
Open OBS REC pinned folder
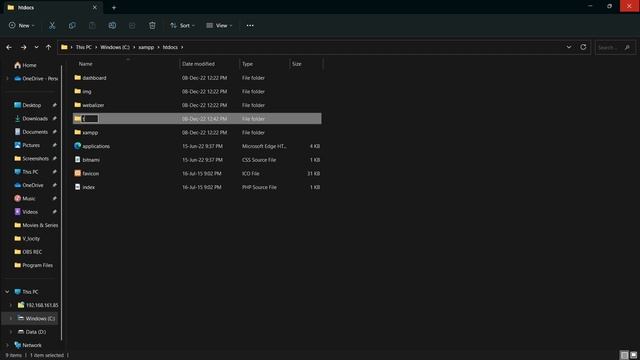(28, 252)
